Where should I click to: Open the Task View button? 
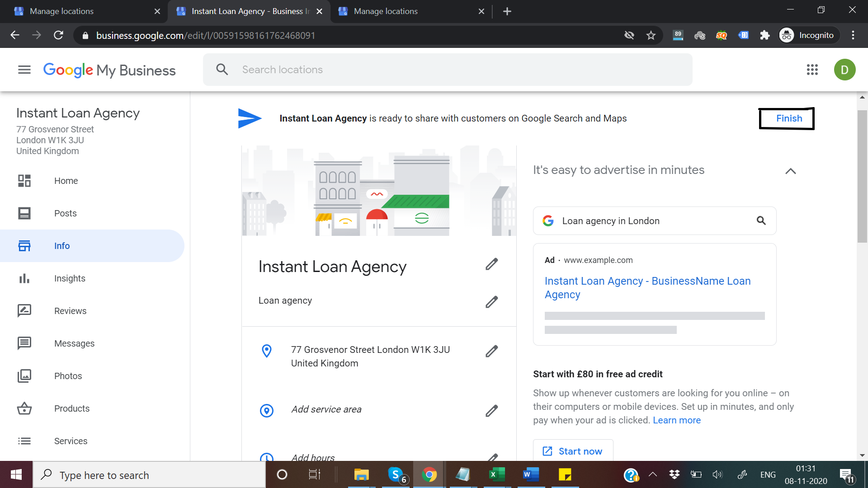click(314, 474)
